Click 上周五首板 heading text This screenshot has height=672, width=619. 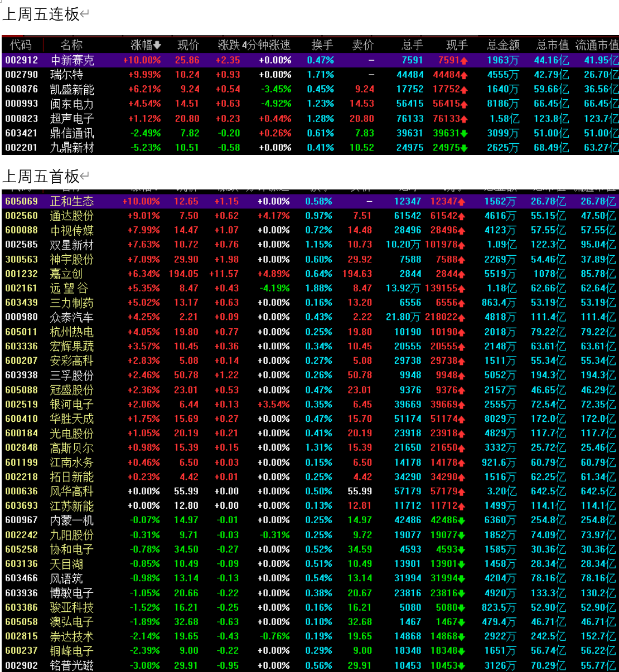41,177
